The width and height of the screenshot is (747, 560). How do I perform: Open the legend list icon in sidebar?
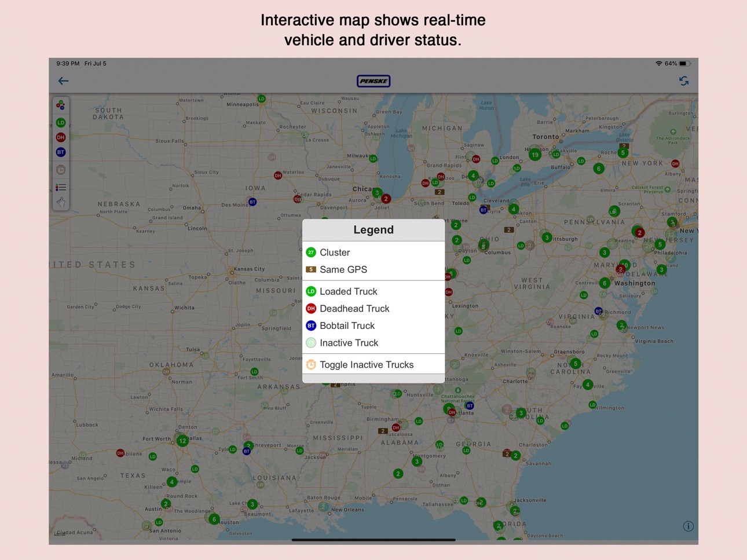(61, 187)
